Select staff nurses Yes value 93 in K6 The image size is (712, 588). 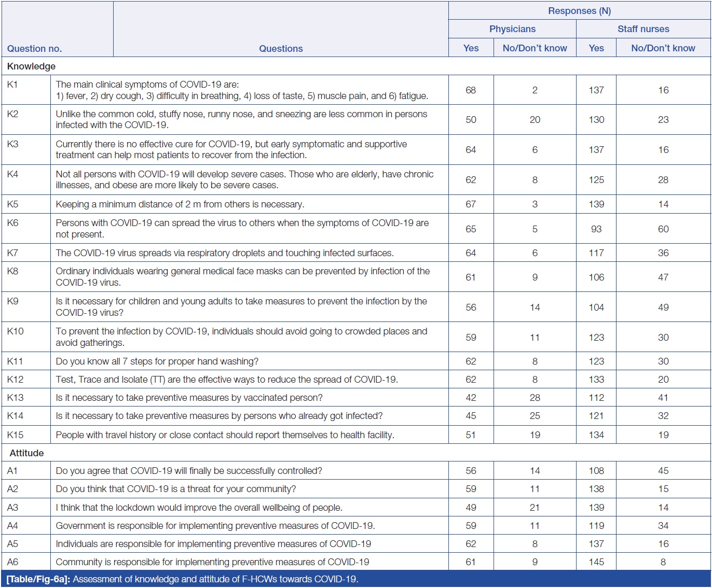click(596, 229)
